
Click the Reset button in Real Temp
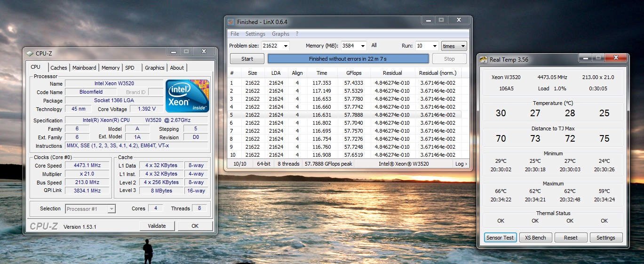point(571,238)
